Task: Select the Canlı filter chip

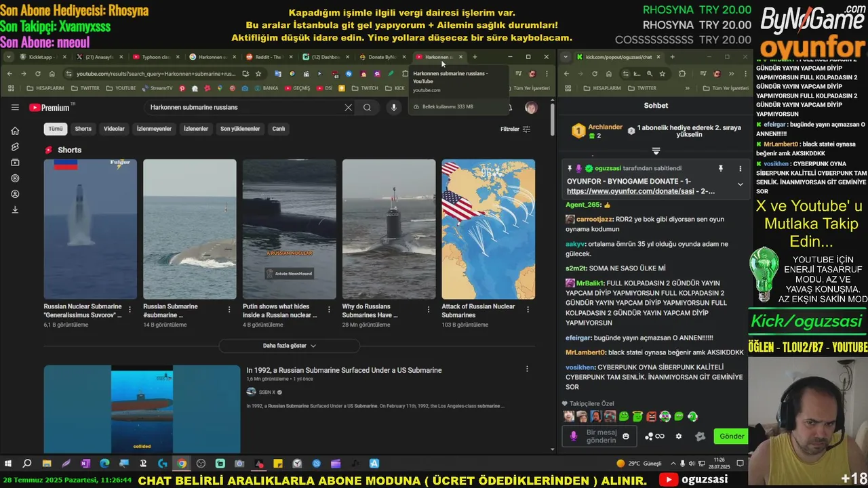Action: pyautogui.click(x=279, y=129)
